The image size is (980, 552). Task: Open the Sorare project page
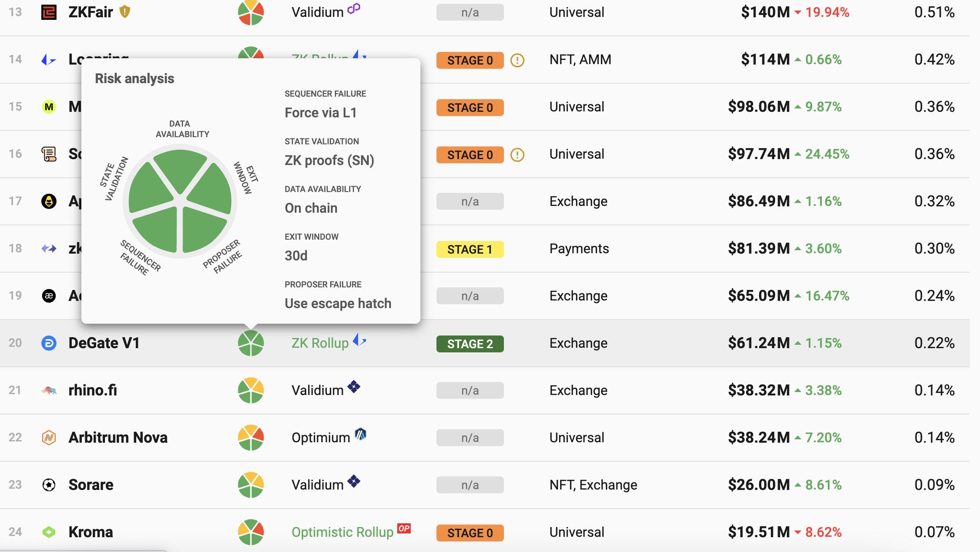pos(91,485)
